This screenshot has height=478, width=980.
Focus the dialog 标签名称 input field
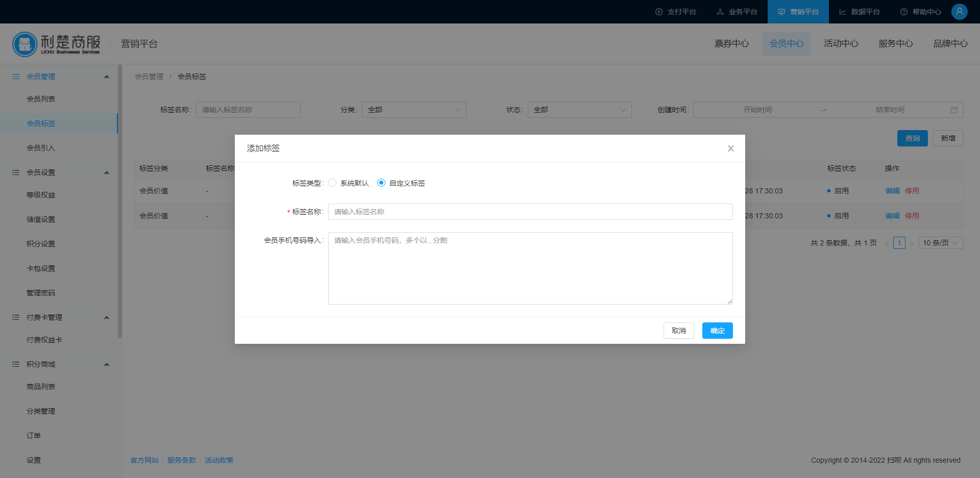click(x=530, y=212)
